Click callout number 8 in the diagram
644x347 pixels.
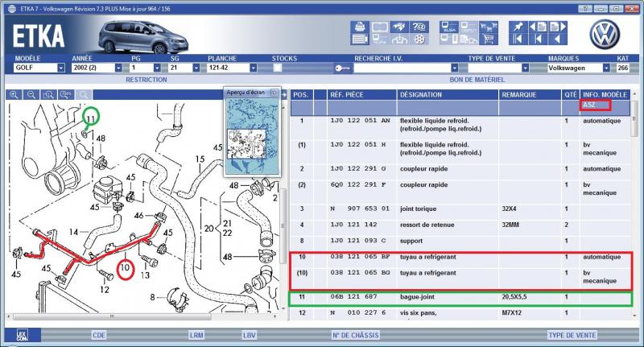click(152, 297)
